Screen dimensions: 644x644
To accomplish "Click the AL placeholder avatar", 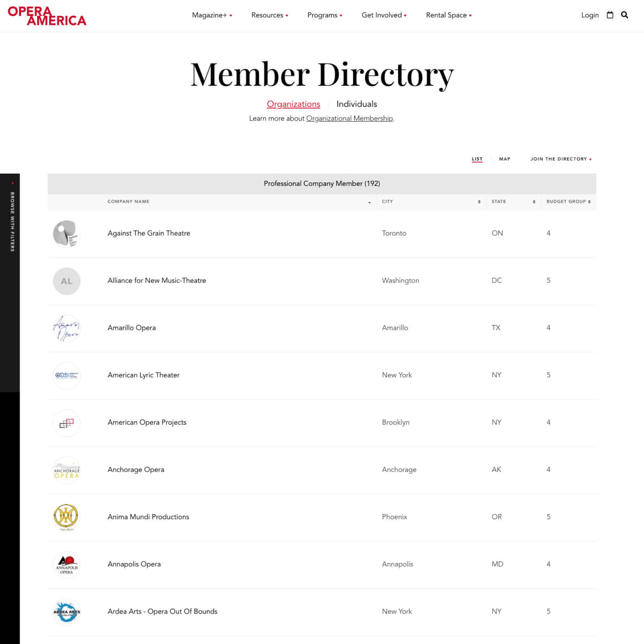I will [67, 281].
